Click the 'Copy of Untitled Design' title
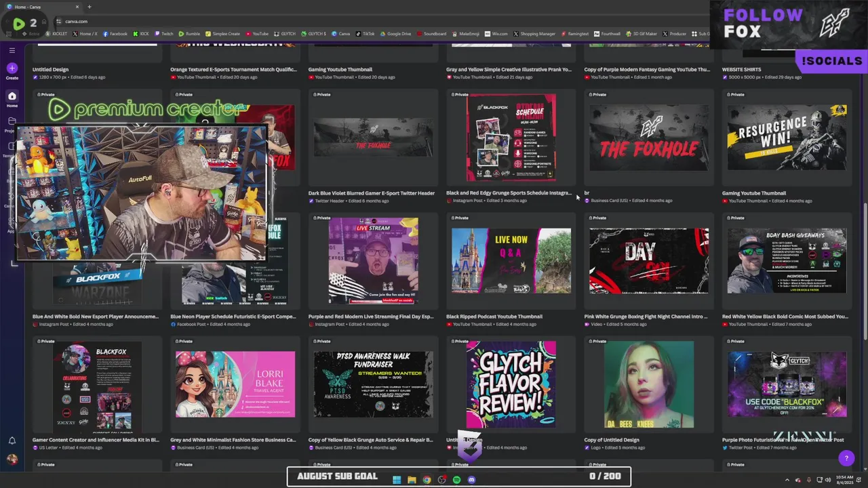The image size is (868, 488). 612,440
